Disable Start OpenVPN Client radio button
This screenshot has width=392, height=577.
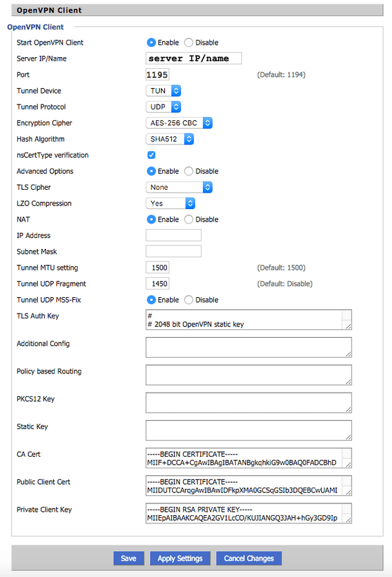[188, 43]
